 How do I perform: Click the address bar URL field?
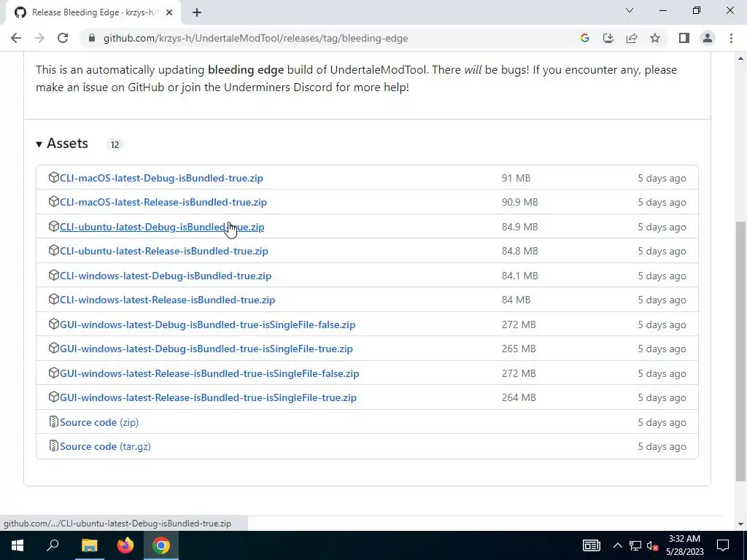coord(255,38)
